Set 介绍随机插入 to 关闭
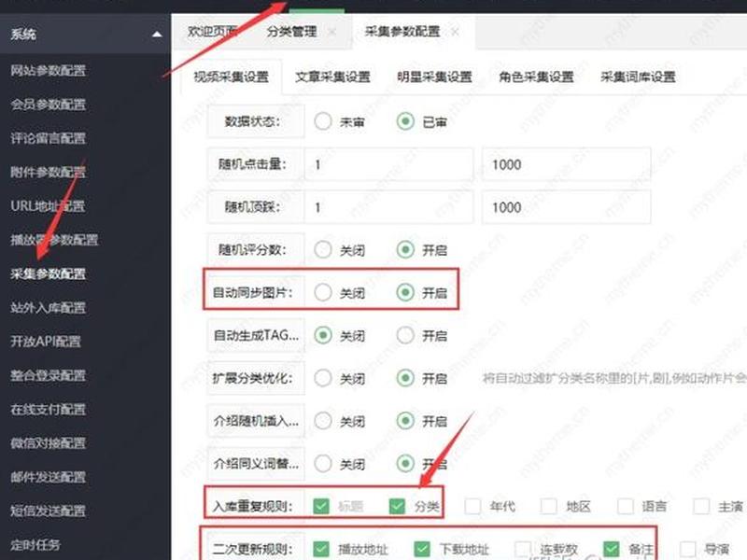 pyautogui.click(x=323, y=421)
